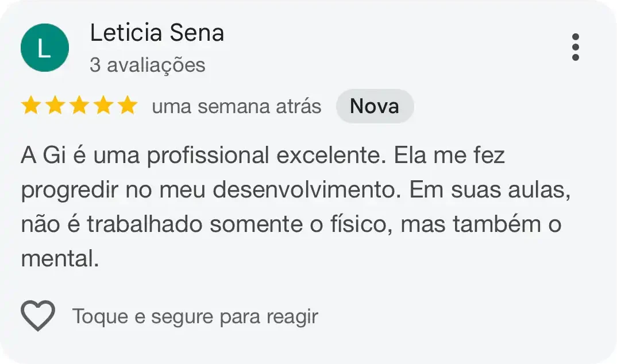Click the third yellow rating star
Image resolution: width=617 pixels, height=364 pixels.
point(79,106)
